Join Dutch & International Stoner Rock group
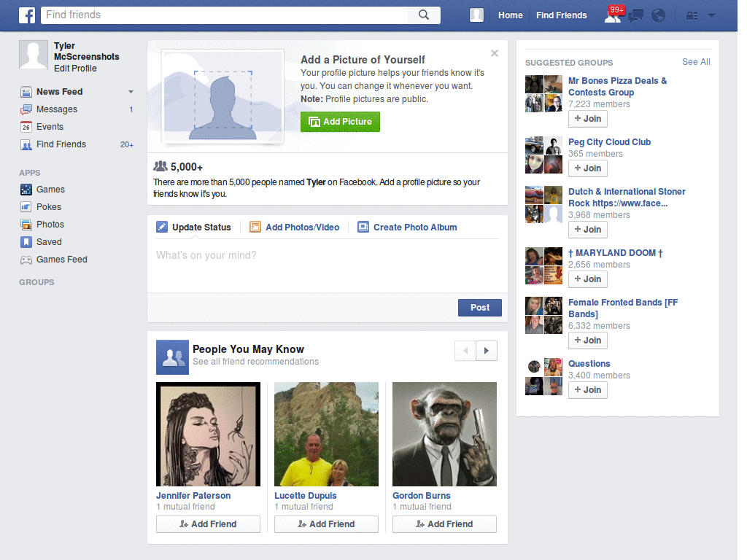The width and height of the screenshot is (747, 560). (x=588, y=230)
